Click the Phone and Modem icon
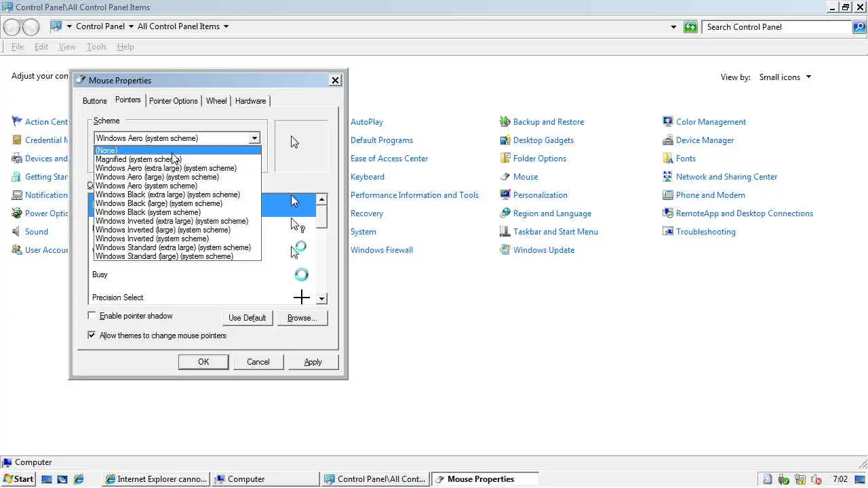 667,195
